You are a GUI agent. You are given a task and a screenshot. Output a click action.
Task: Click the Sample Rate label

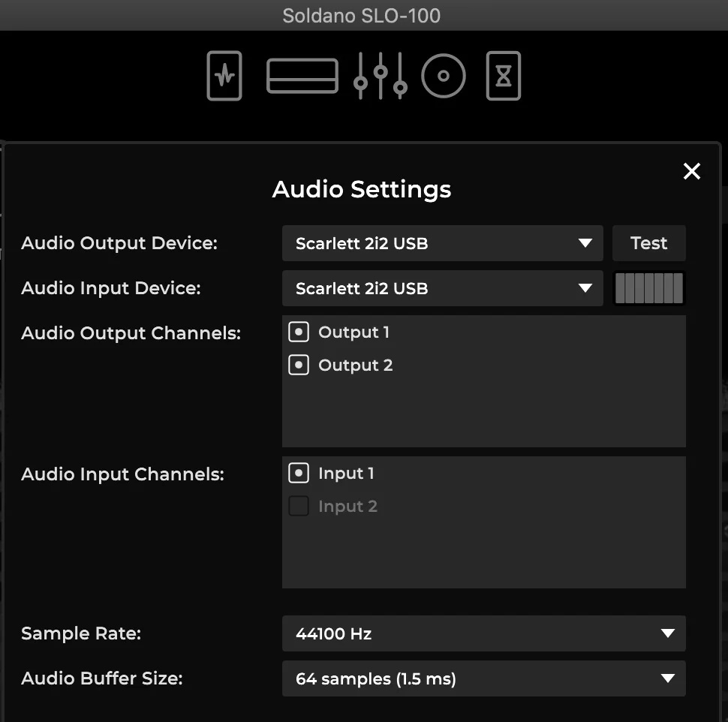coord(81,633)
